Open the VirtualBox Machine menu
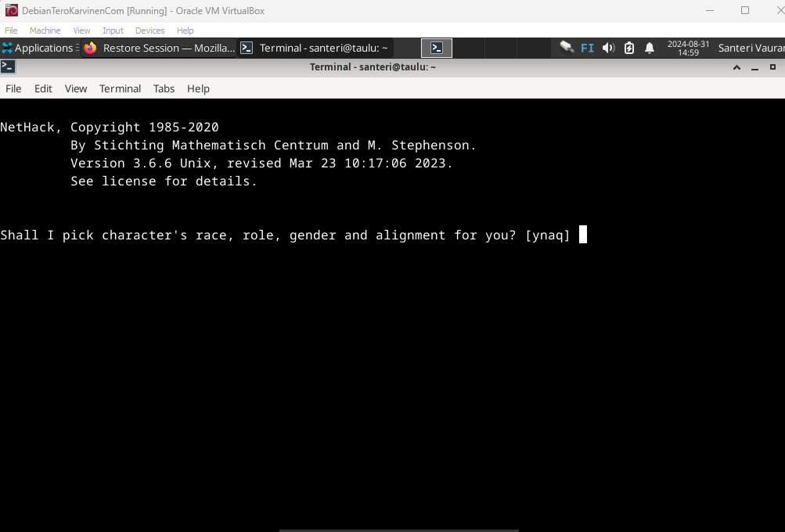The image size is (785, 532). point(45,31)
